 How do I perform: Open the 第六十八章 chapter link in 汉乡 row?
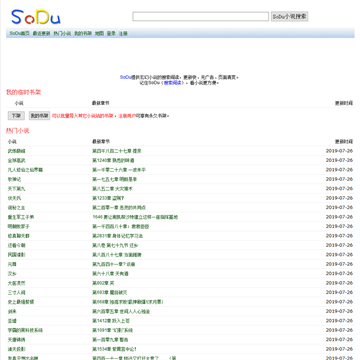pyautogui.click(x=110, y=274)
